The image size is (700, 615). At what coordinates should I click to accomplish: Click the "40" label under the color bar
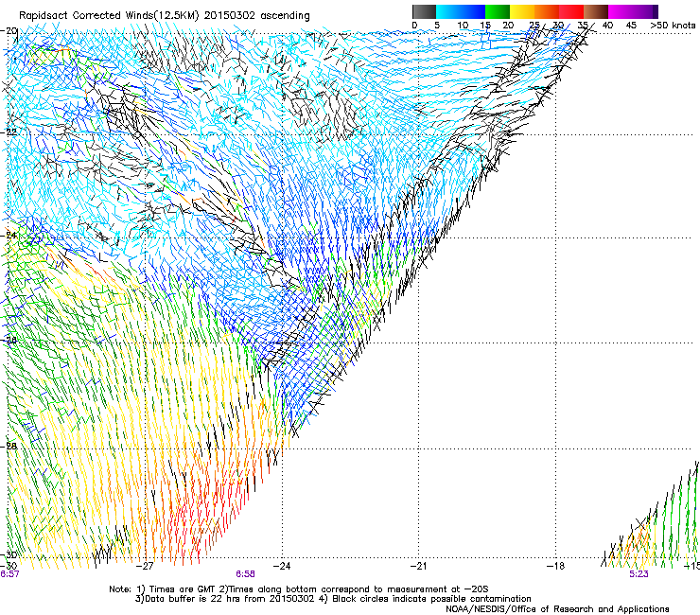pos(607,26)
